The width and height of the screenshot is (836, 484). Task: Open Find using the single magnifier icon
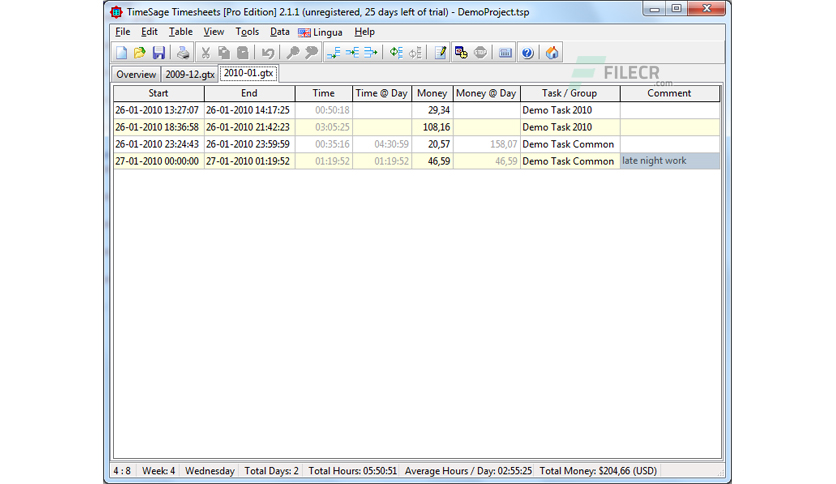(x=293, y=52)
